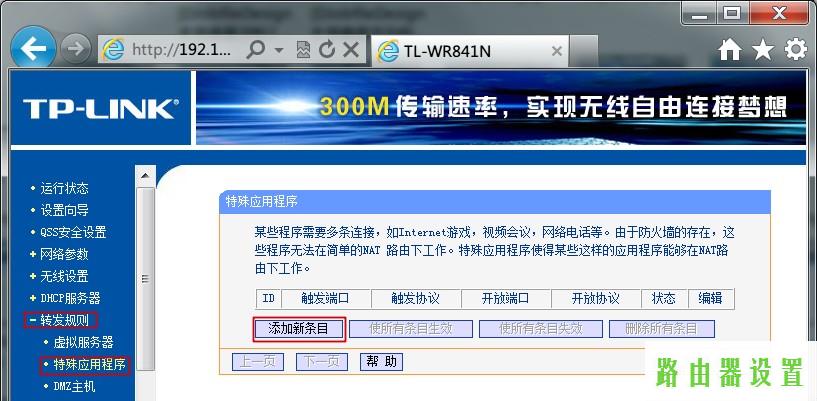Click the 添加新条目 button

point(299,329)
